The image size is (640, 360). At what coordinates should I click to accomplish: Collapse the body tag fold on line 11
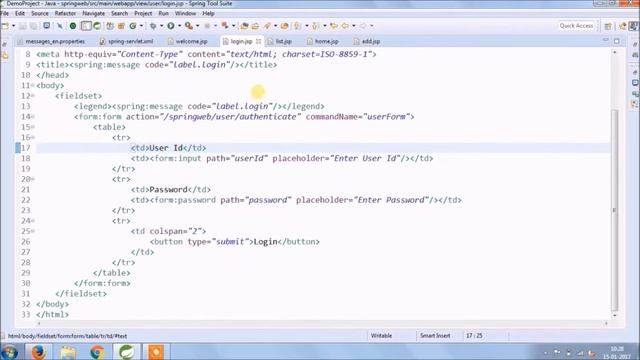point(33,86)
